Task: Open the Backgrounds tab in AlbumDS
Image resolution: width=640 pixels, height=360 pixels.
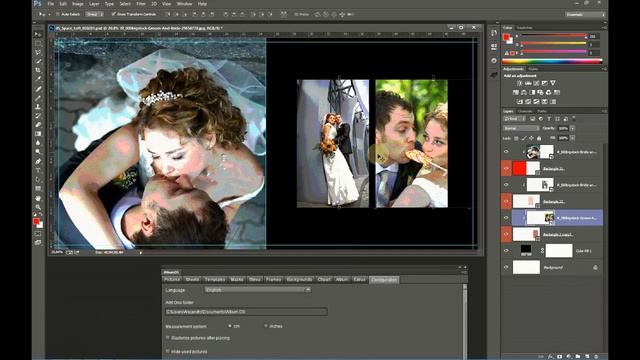Action: [x=299, y=280]
